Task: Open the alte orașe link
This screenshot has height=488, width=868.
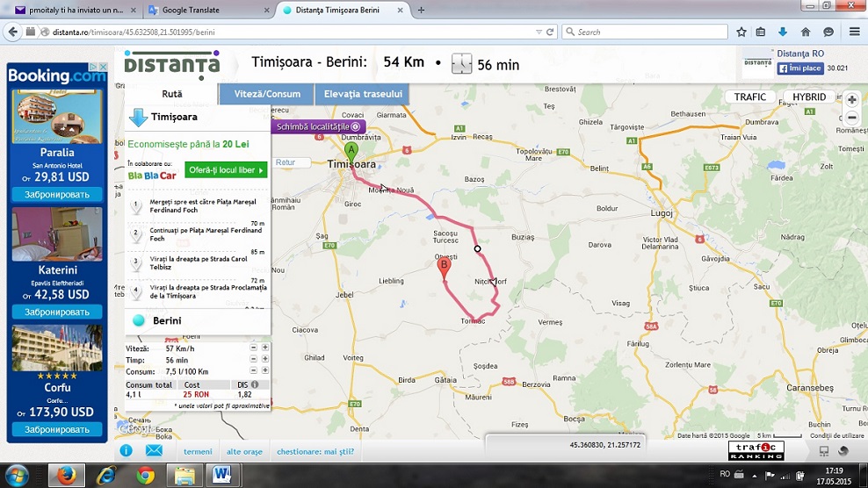Action: pos(244,451)
